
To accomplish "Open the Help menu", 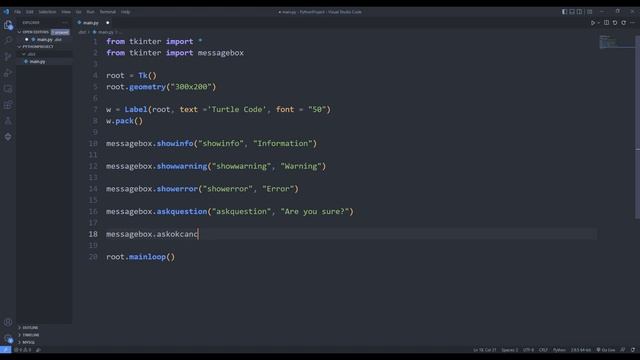I will coord(125,12).
